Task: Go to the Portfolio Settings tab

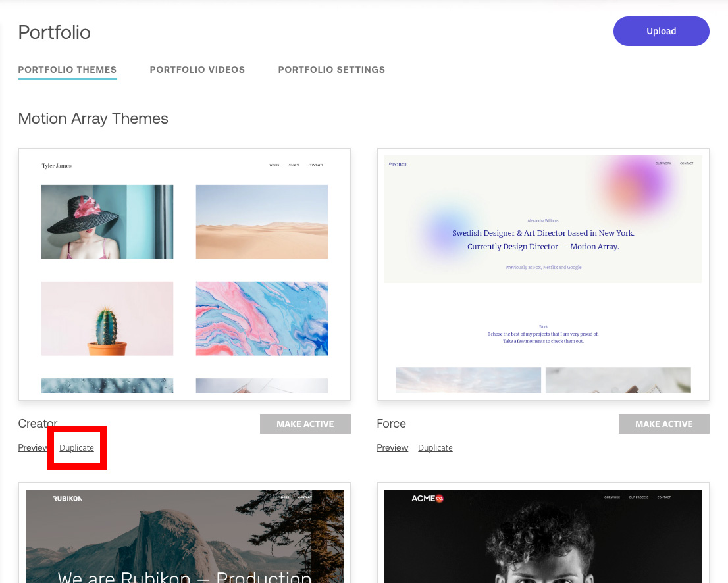Action: (x=332, y=70)
